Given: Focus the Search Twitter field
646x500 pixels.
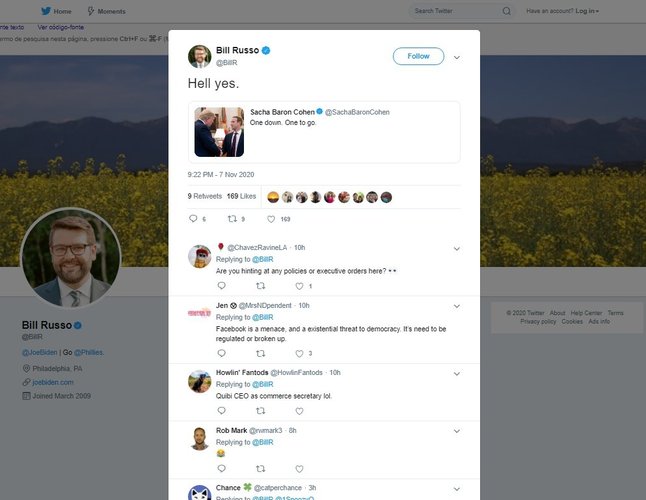Looking at the screenshot, I should tap(462, 11).
